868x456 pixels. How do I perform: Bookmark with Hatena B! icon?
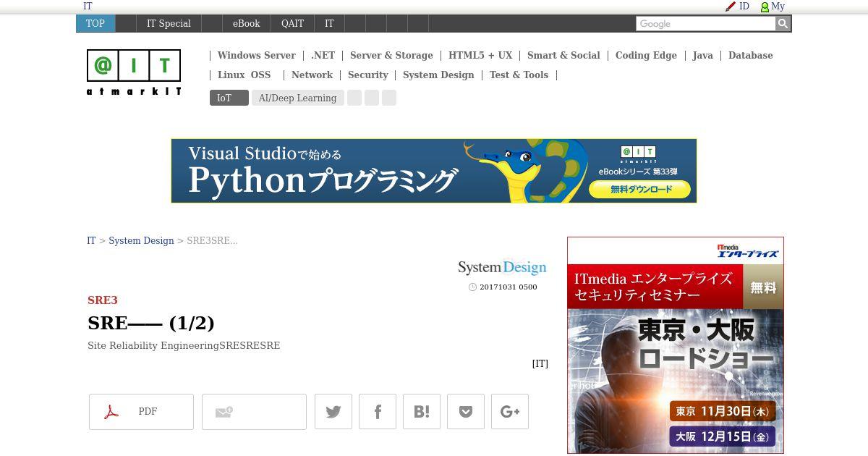click(422, 412)
